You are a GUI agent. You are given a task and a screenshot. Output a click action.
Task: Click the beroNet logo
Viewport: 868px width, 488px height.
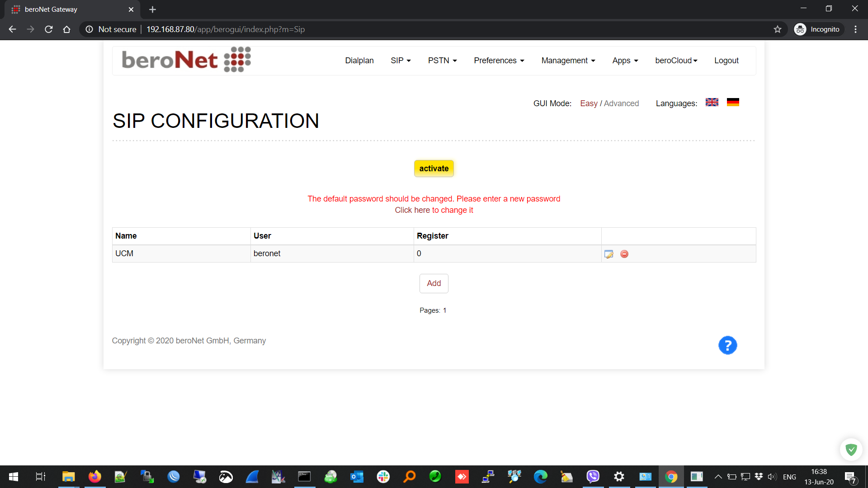pyautogui.click(x=186, y=60)
